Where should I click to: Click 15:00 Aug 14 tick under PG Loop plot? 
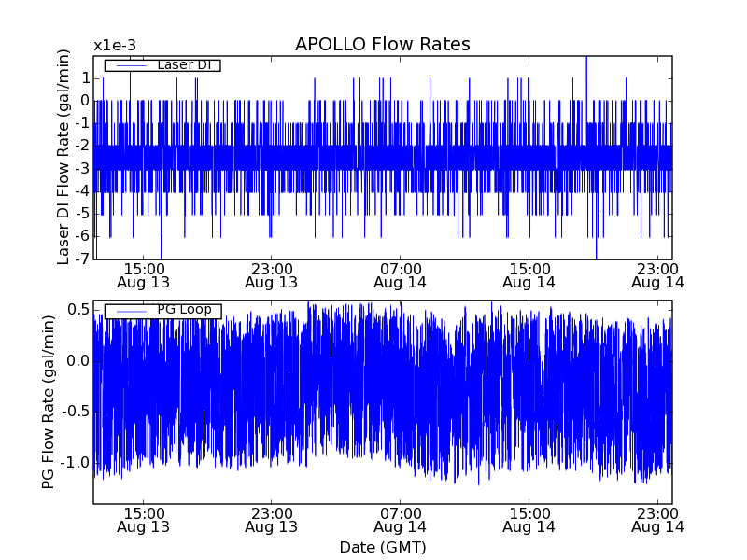(x=529, y=519)
